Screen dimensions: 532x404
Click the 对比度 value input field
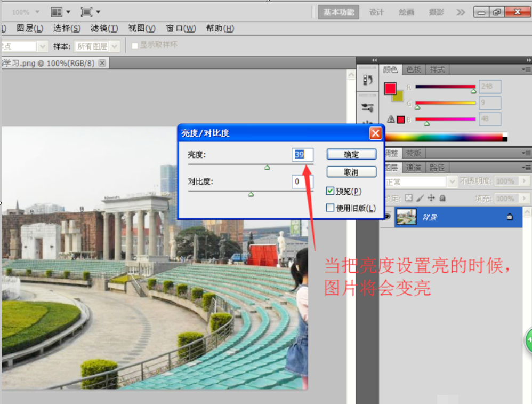click(x=299, y=182)
